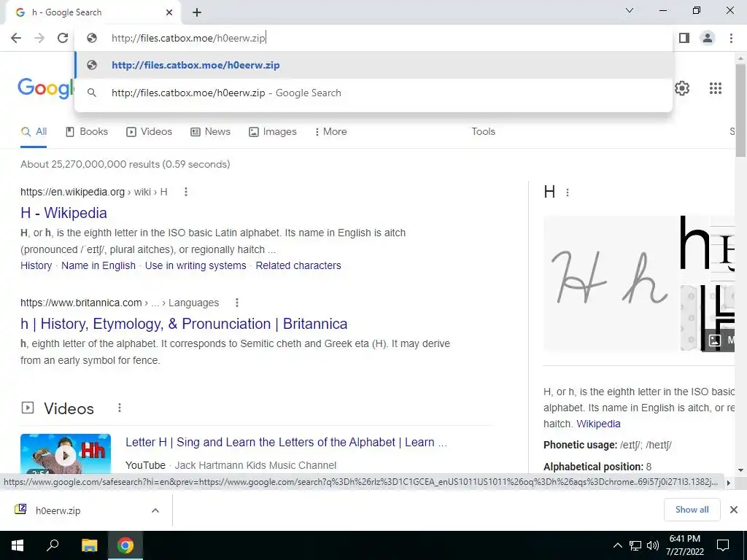Open the search Tools button
The image size is (747, 560).
483,132
